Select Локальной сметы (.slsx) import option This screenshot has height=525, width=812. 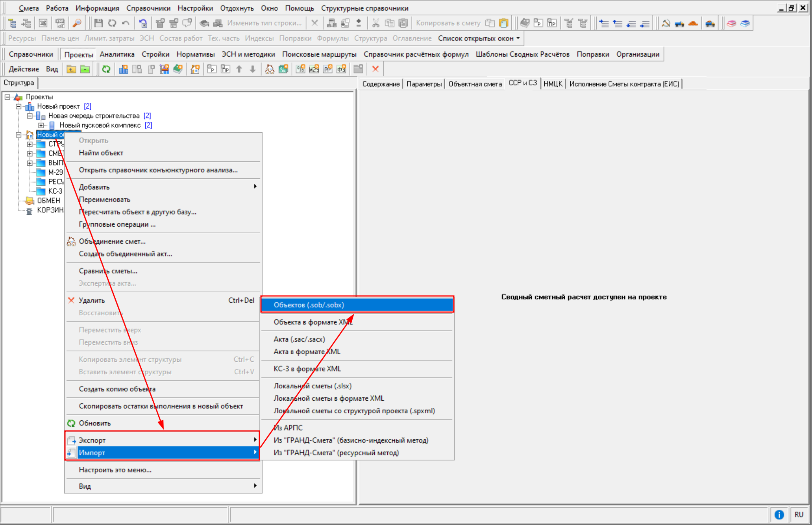pos(357,386)
